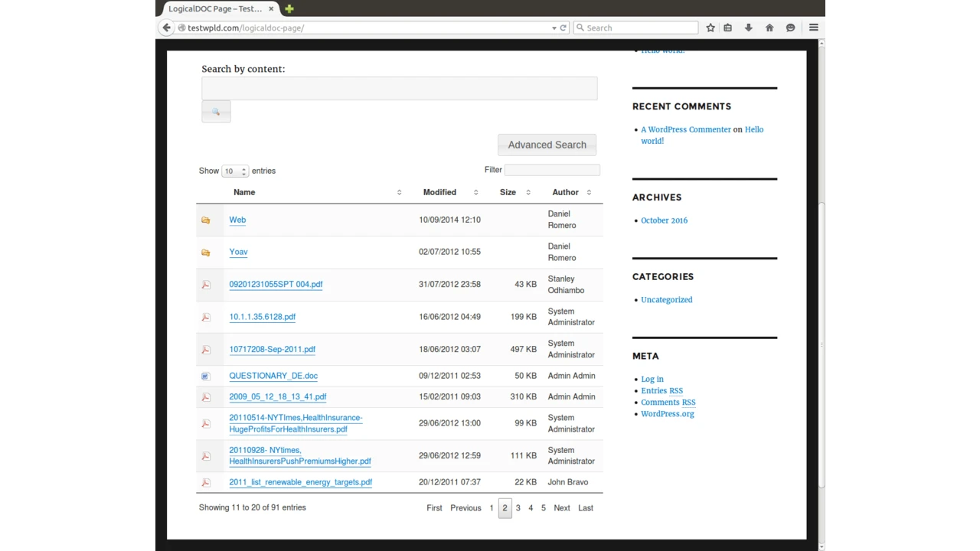Image resolution: width=980 pixels, height=551 pixels.
Task: Open a new browser tab
Action: tap(289, 8)
